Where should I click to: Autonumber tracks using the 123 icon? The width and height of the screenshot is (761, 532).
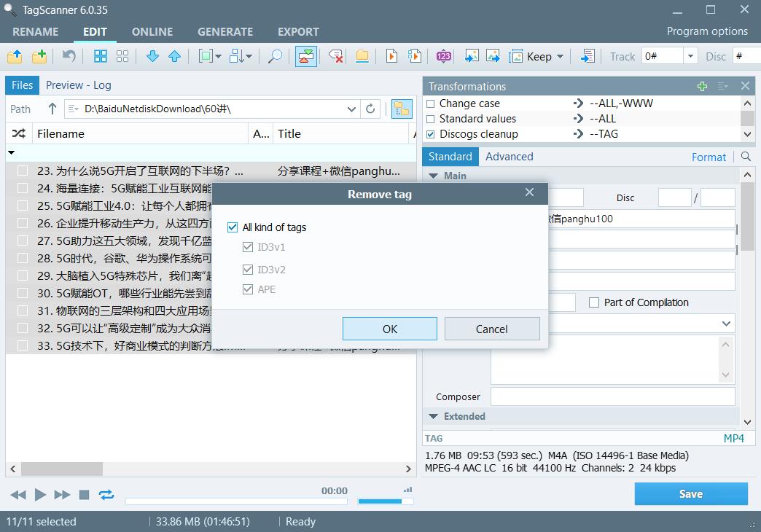point(443,56)
